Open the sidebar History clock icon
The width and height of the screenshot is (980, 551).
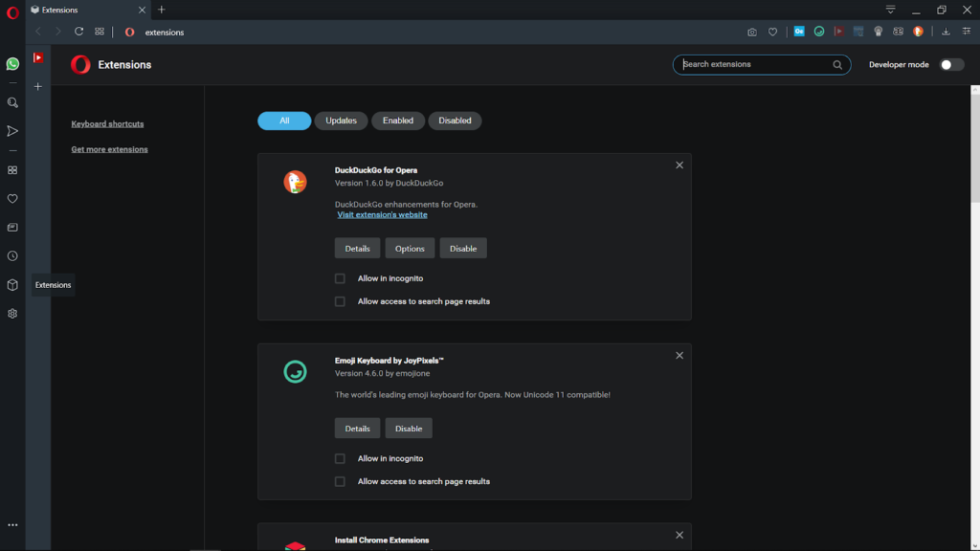tap(12, 256)
